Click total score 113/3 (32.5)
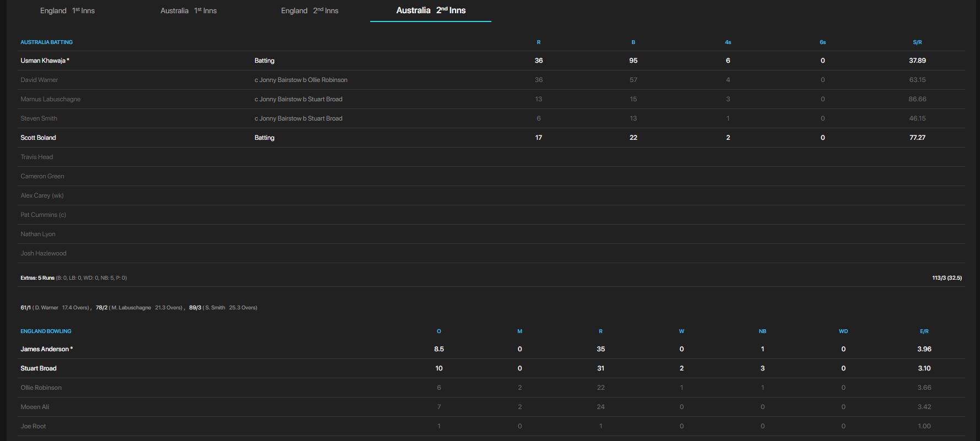 [947, 278]
